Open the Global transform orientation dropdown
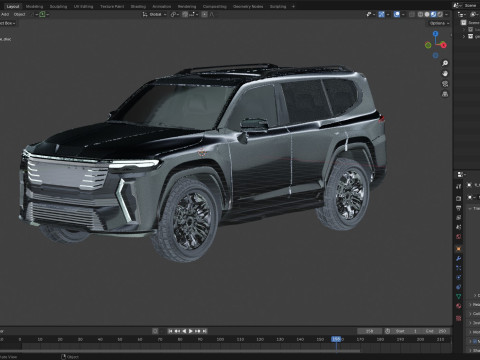This screenshot has height=360, width=480. pos(154,14)
